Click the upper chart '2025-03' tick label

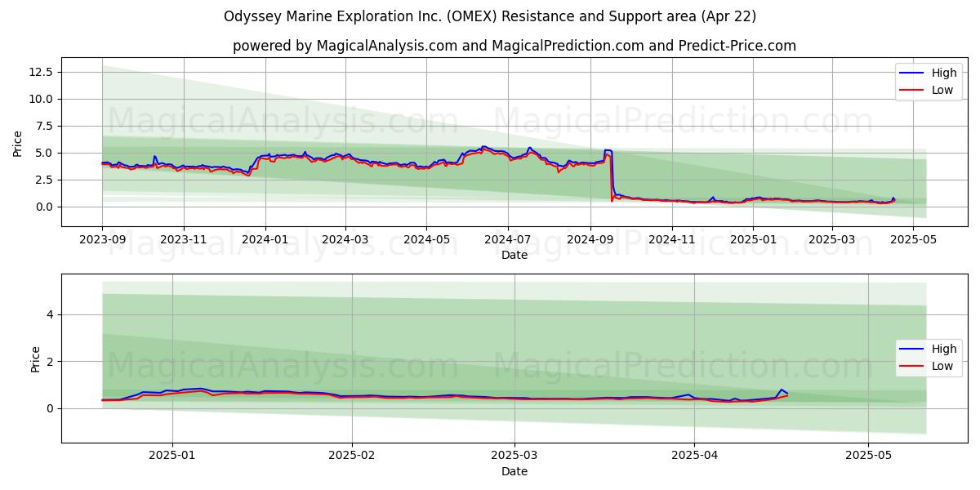coord(831,240)
